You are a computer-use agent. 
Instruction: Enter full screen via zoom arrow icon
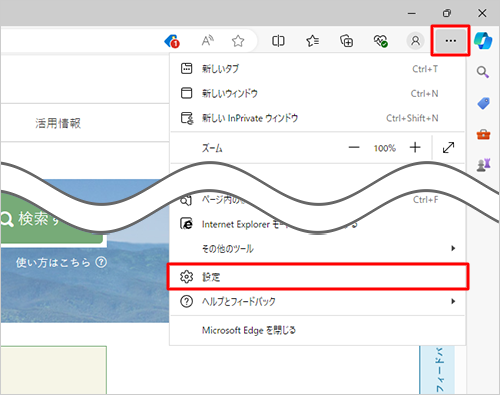point(448,147)
